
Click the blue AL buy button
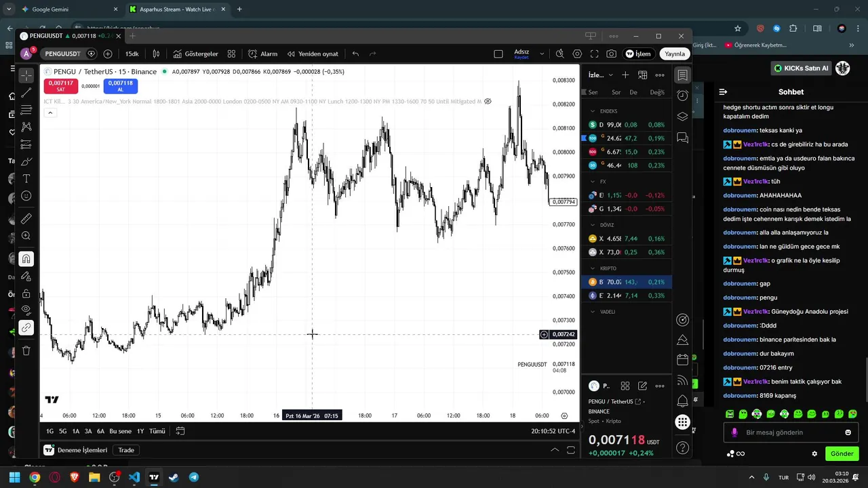tap(121, 86)
